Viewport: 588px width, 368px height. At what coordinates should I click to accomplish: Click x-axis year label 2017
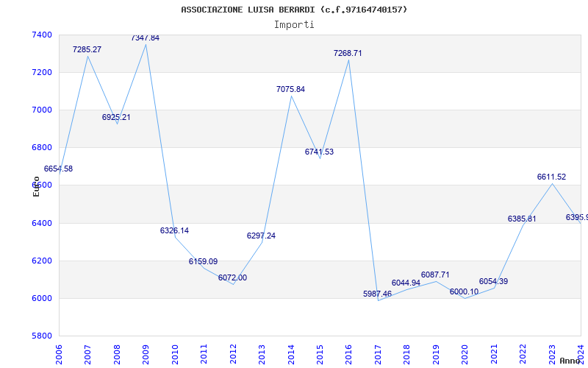point(378,355)
